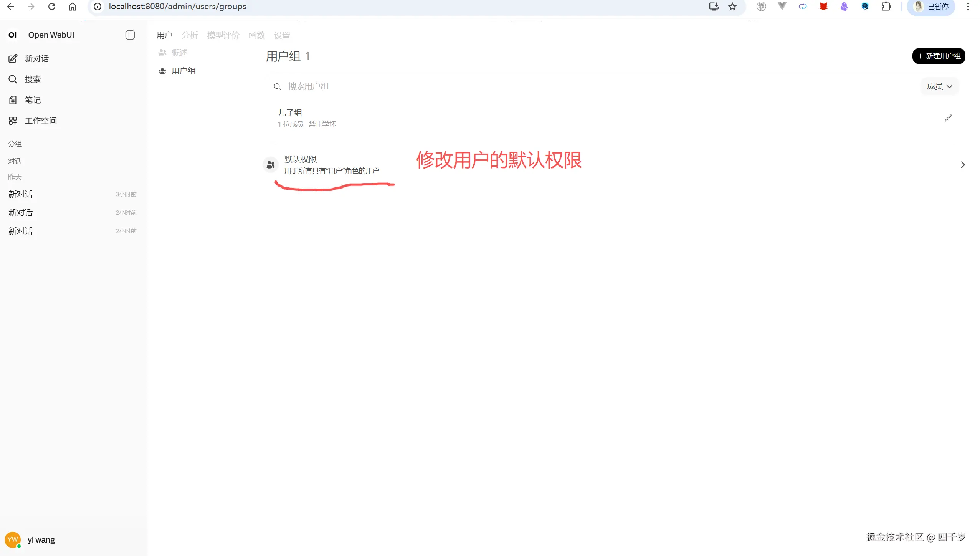Click the 搜索用户组 search field
The height and width of the screenshot is (556, 980).
tap(307, 86)
